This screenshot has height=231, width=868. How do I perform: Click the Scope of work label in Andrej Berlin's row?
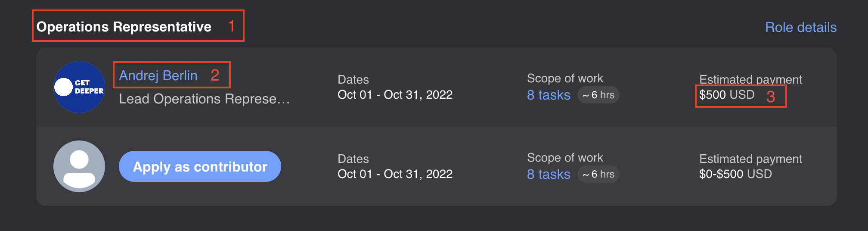[x=565, y=78]
